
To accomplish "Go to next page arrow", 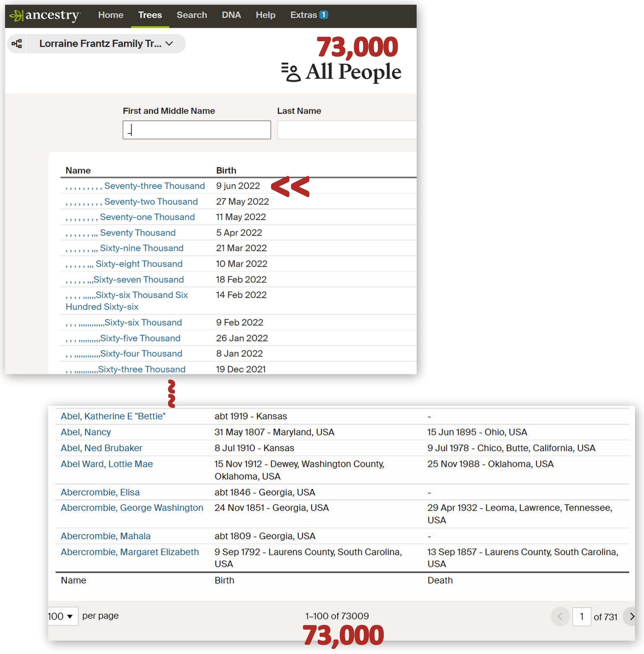I will coord(632,616).
